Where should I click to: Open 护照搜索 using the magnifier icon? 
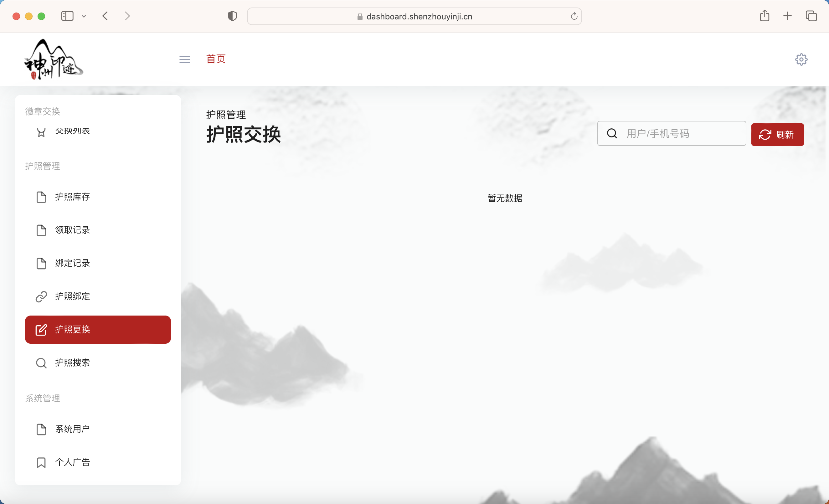[x=41, y=363]
